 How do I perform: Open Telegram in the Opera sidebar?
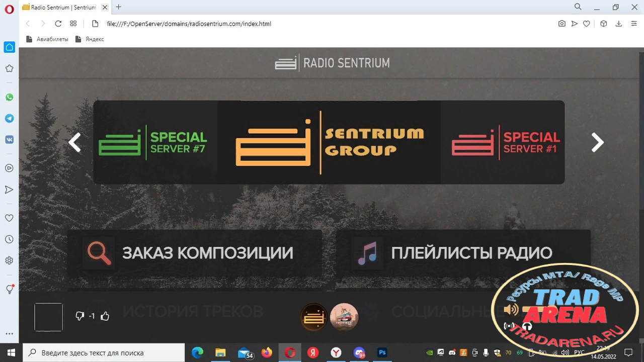[9, 118]
